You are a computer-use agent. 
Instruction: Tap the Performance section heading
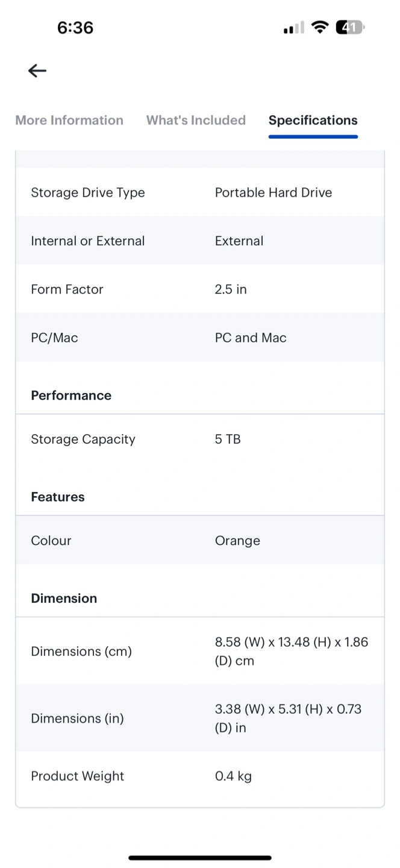[71, 395]
